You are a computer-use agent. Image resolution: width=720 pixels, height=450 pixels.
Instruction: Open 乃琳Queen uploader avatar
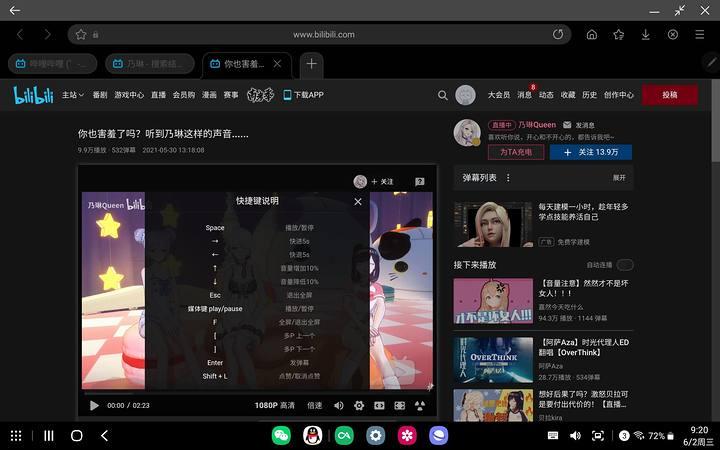(467, 133)
